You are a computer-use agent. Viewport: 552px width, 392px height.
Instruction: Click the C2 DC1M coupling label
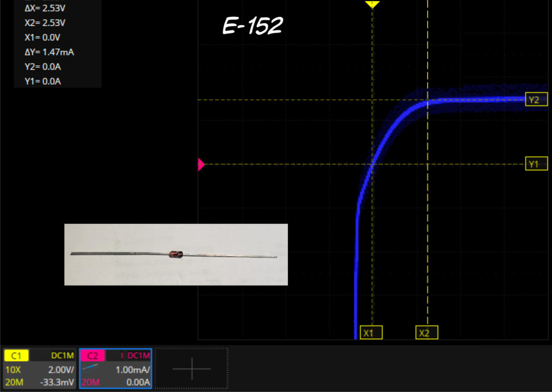(139, 355)
